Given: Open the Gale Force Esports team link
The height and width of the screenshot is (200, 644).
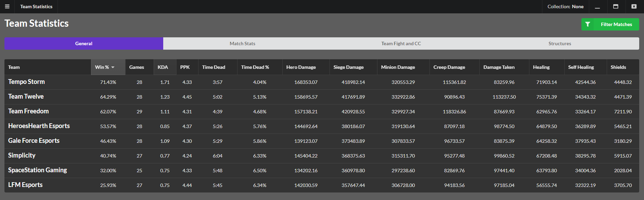Looking at the screenshot, I should coord(34,141).
